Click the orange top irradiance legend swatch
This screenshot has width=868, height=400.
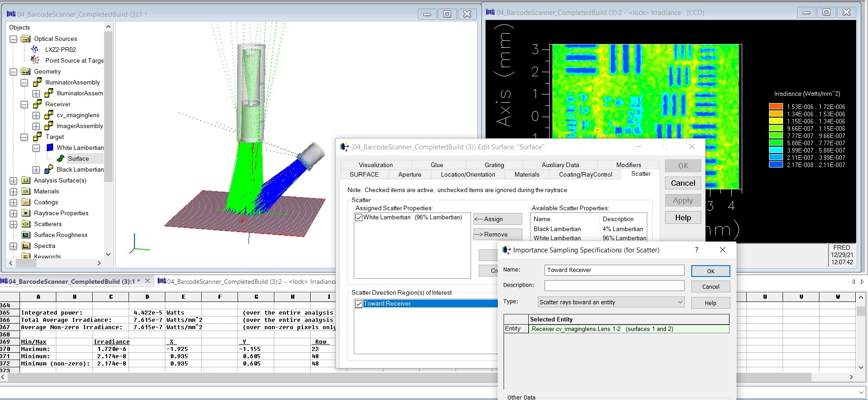point(776,107)
